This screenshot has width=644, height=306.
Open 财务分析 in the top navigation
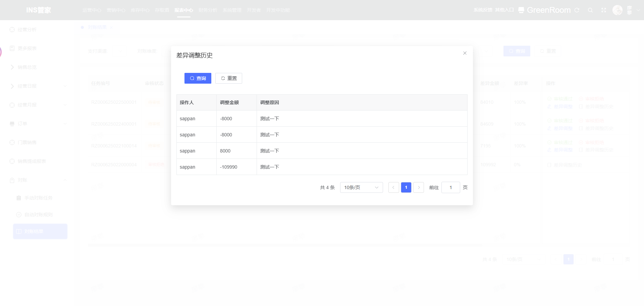click(x=208, y=10)
